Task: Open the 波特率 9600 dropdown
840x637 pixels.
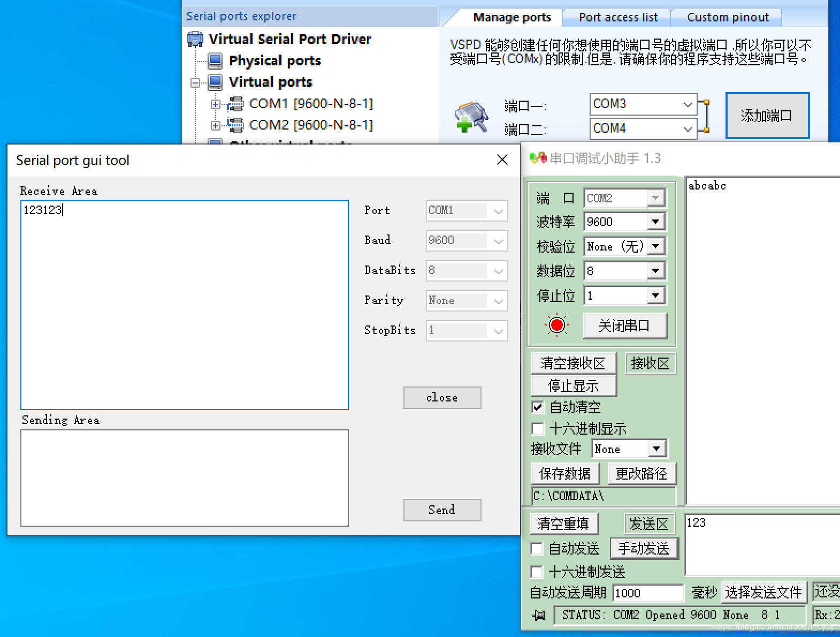Action: [x=656, y=222]
